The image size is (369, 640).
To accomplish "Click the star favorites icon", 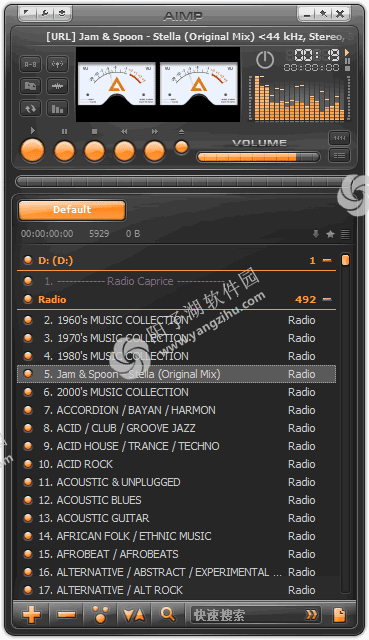I will coord(331,234).
